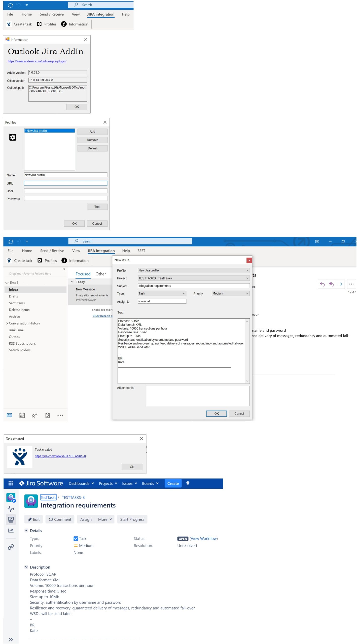Click Information icon in top ribbon
The height and width of the screenshot is (644, 357).
point(64,24)
